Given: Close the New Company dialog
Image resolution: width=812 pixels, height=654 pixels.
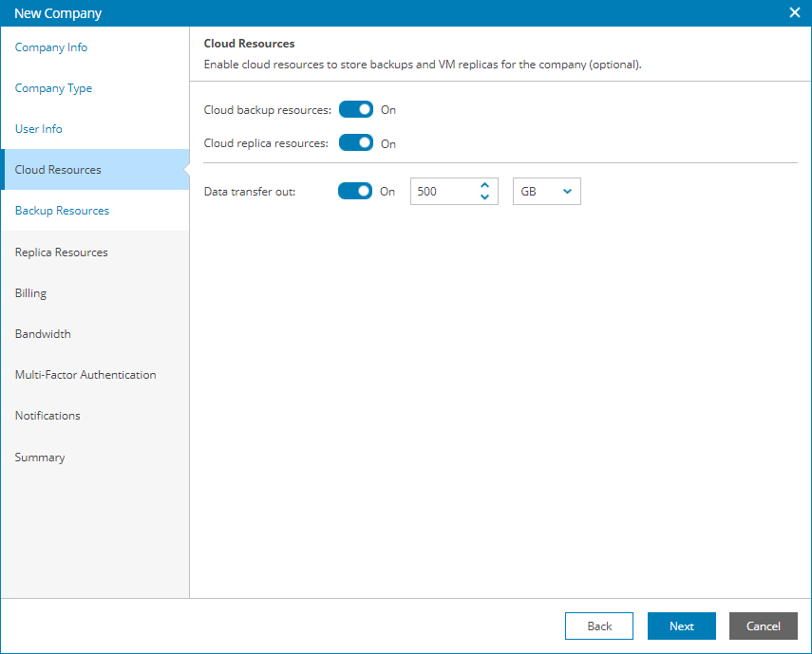Looking at the screenshot, I should pos(795,13).
